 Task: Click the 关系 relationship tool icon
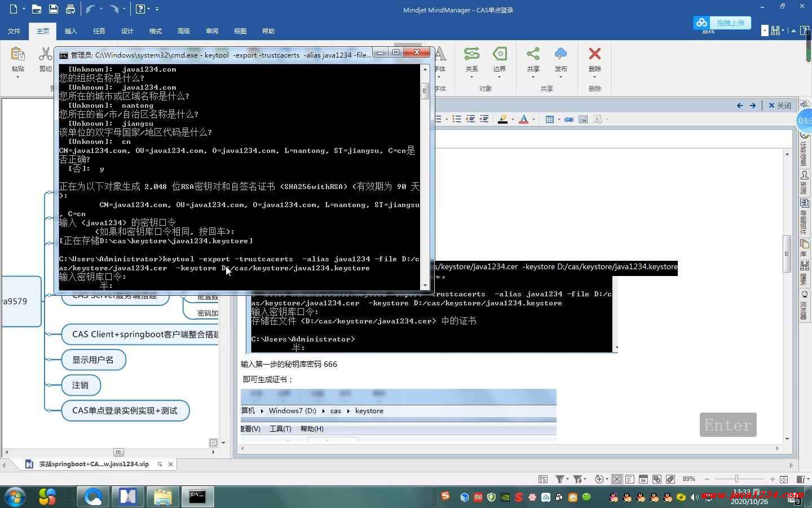tap(471, 54)
